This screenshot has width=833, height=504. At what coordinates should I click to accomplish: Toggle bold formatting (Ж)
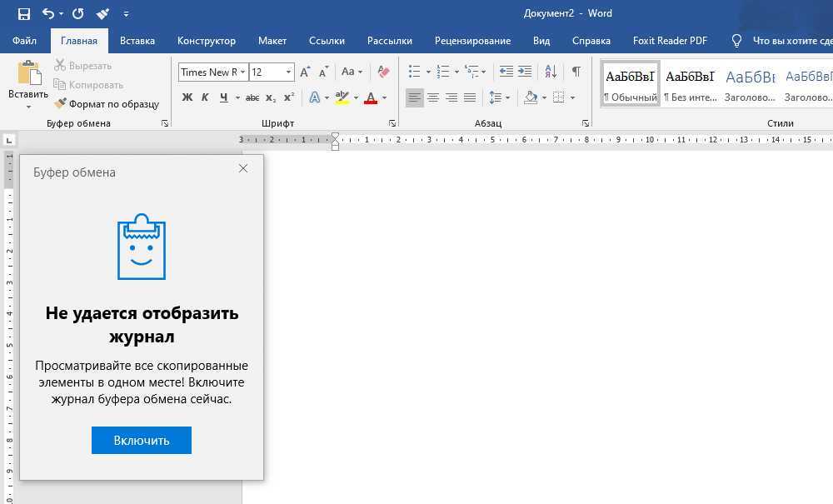pyautogui.click(x=187, y=97)
